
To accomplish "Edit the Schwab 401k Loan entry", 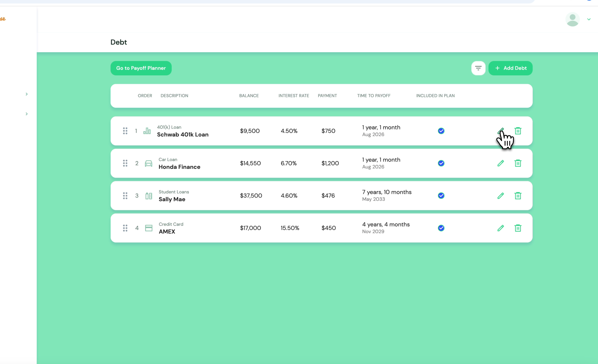I will tap(501, 131).
